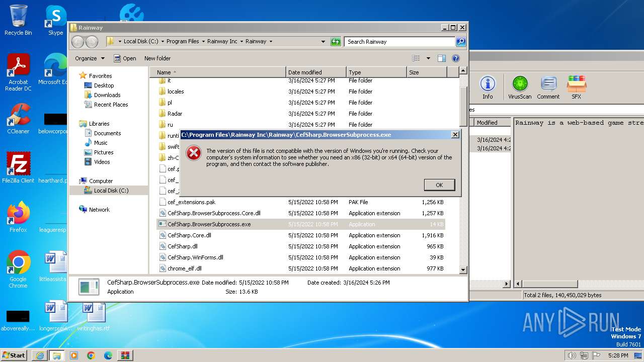Screen dimensions: 644x362
Task: Open the Skype desktop shortcut
Action: point(55,20)
